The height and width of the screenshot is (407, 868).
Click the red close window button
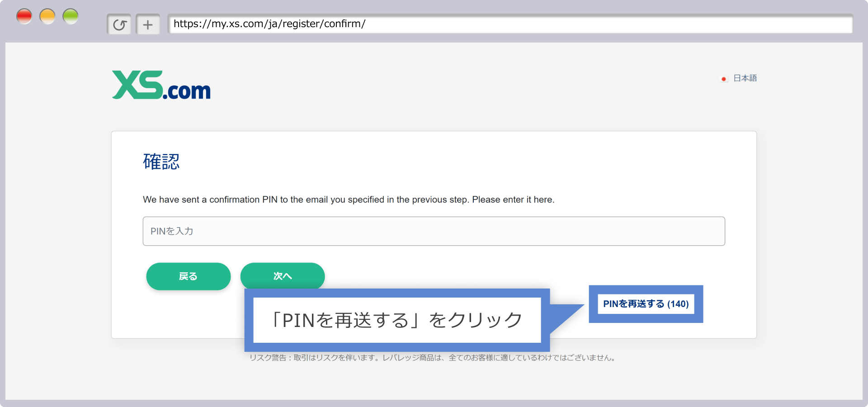pos(24,17)
